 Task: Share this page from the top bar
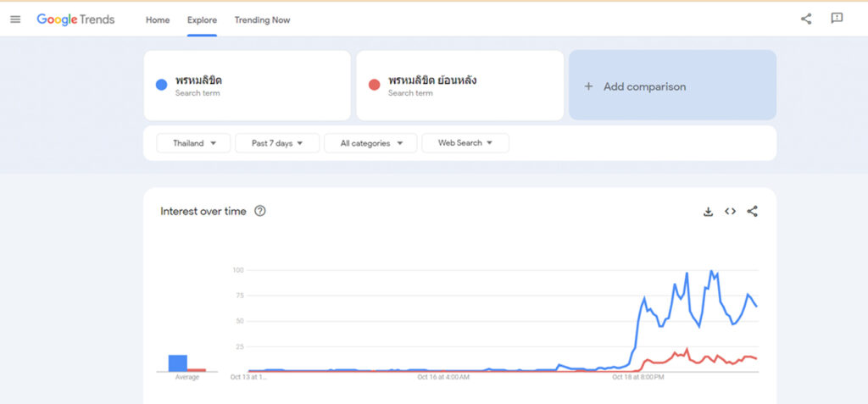click(806, 19)
